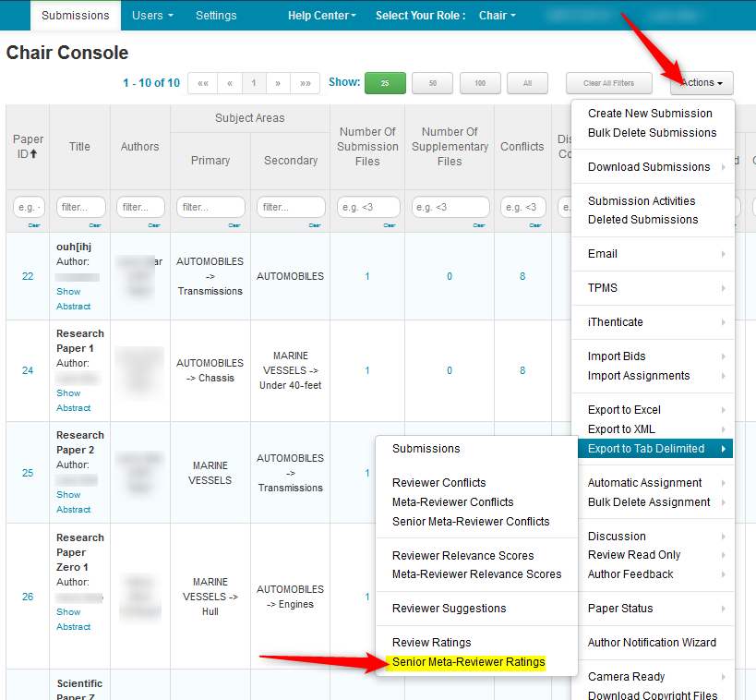Switch to the Submissions tab
This screenshot has height=700, width=756.
click(75, 16)
